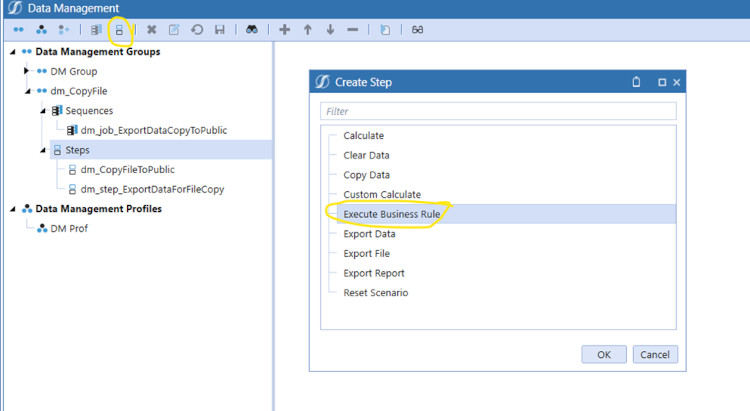Select Export Data in step list
The width and height of the screenshot is (750, 411).
pyautogui.click(x=369, y=234)
